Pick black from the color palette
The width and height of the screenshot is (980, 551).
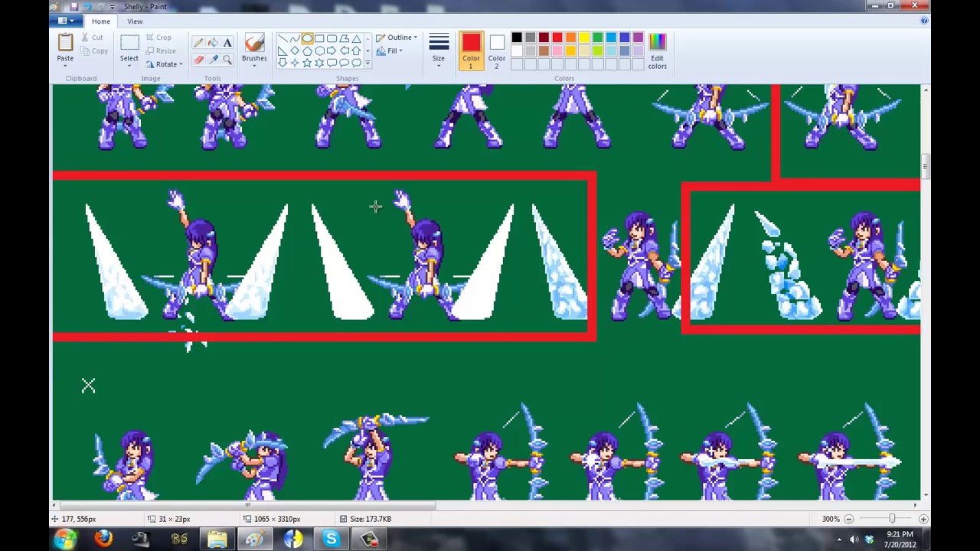click(x=517, y=37)
